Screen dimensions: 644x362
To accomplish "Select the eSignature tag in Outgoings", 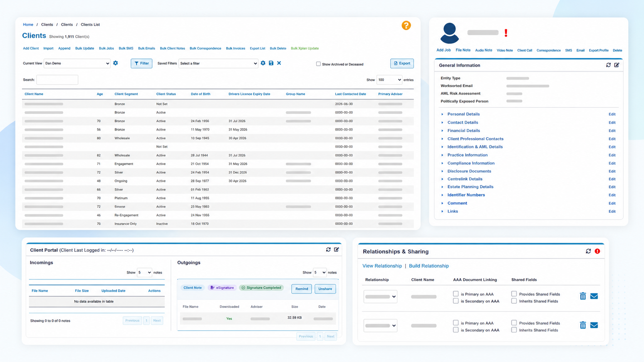I will (222, 288).
